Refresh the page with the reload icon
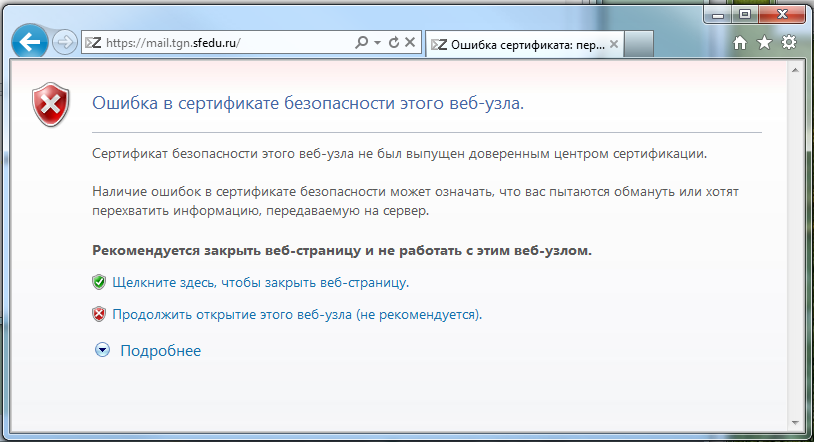Image resolution: width=814 pixels, height=442 pixels. click(394, 42)
